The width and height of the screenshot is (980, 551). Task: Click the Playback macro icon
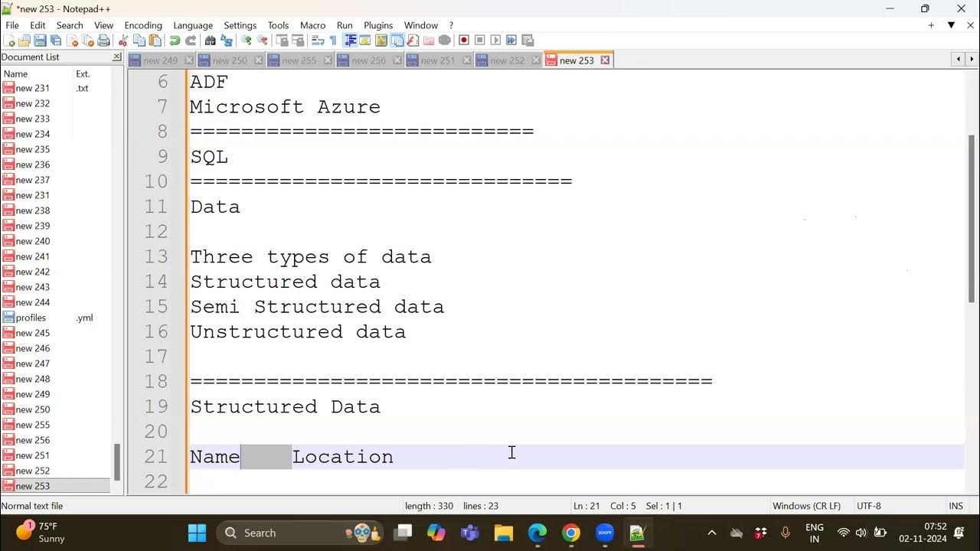click(495, 41)
